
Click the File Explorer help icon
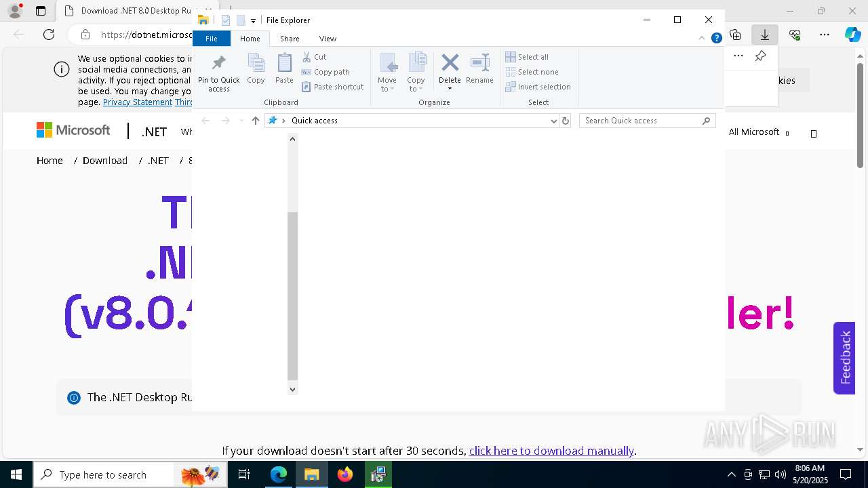coord(716,39)
